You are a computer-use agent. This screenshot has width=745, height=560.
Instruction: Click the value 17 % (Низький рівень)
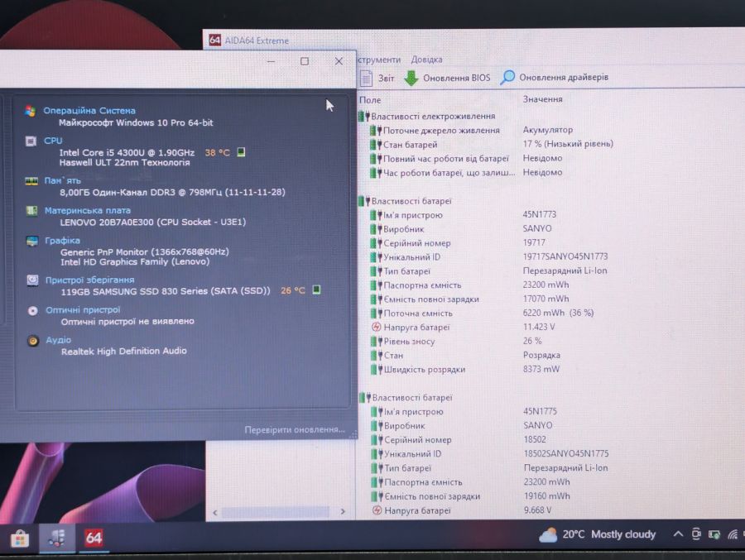pos(568,143)
